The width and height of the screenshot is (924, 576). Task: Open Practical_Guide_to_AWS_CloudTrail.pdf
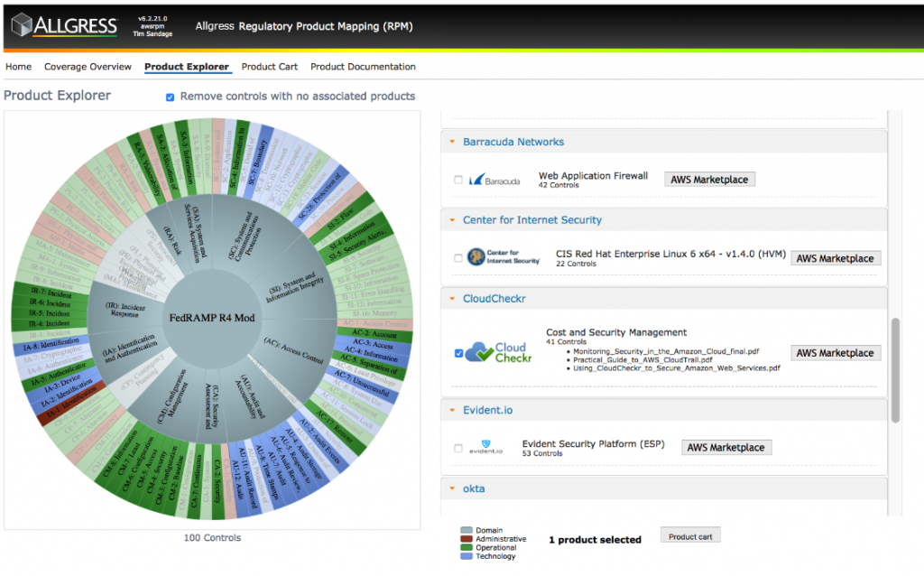point(642,359)
